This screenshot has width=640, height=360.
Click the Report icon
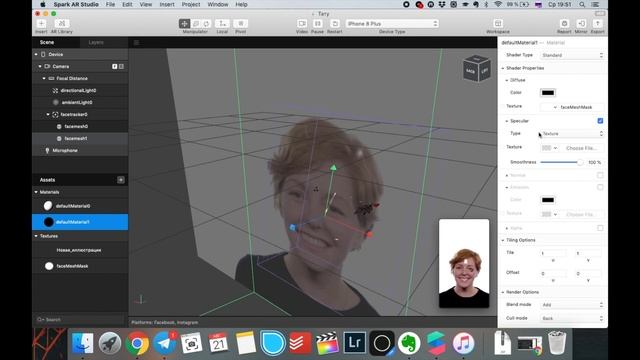(564, 24)
